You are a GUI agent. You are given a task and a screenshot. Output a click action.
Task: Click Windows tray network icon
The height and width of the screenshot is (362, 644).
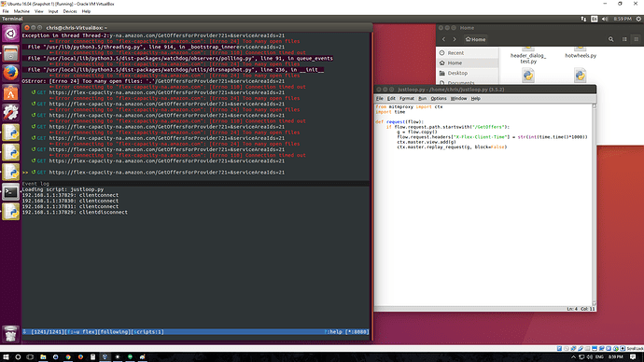(581, 357)
